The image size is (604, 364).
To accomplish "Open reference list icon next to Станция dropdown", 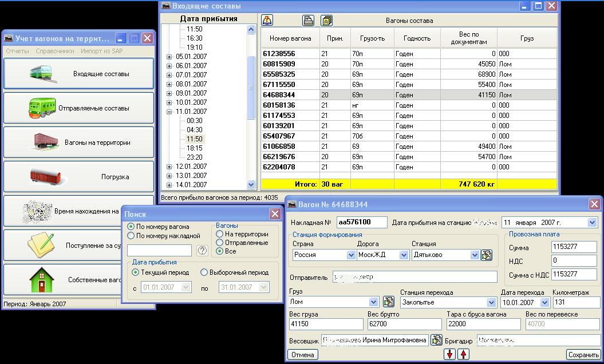I will click(486, 255).
